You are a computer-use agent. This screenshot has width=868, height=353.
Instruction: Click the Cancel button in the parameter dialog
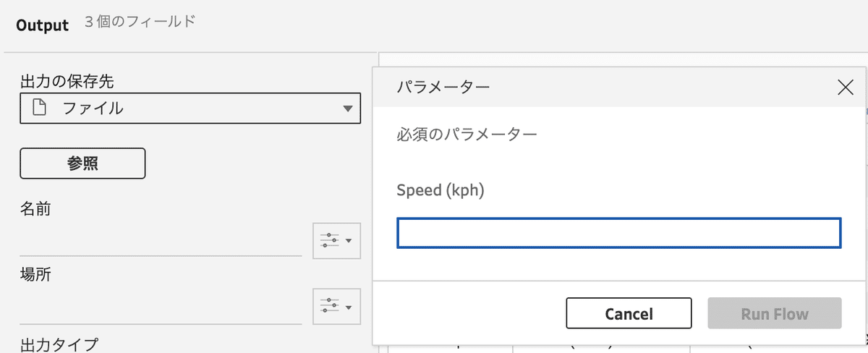pos(629,313)
